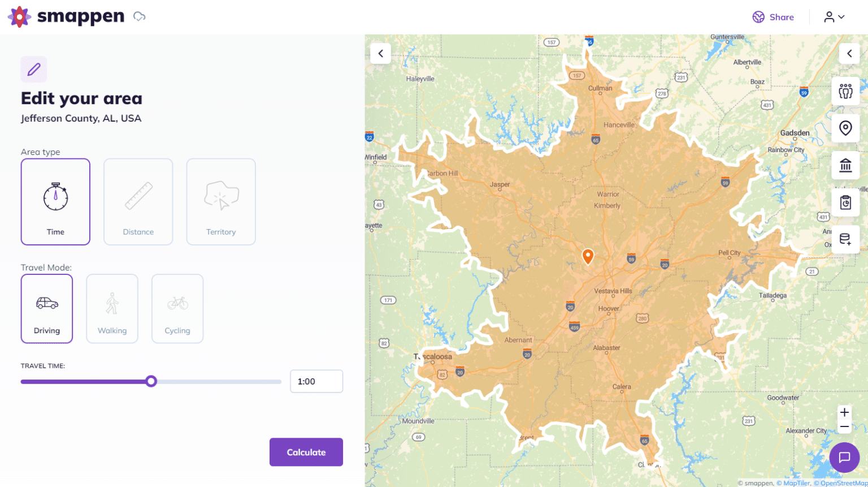Collapse the right map toolbar
Viewport: 868px width, 487px height.
849,53
